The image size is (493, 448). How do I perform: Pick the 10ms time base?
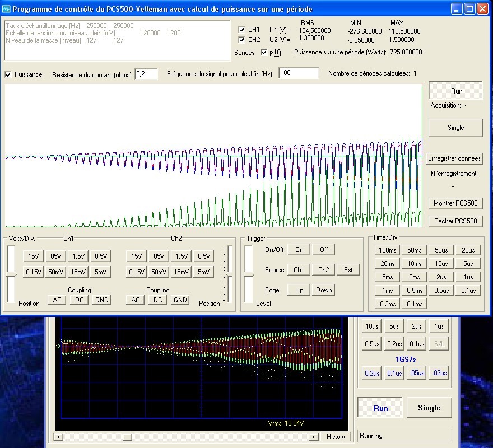tap(415, 264)
